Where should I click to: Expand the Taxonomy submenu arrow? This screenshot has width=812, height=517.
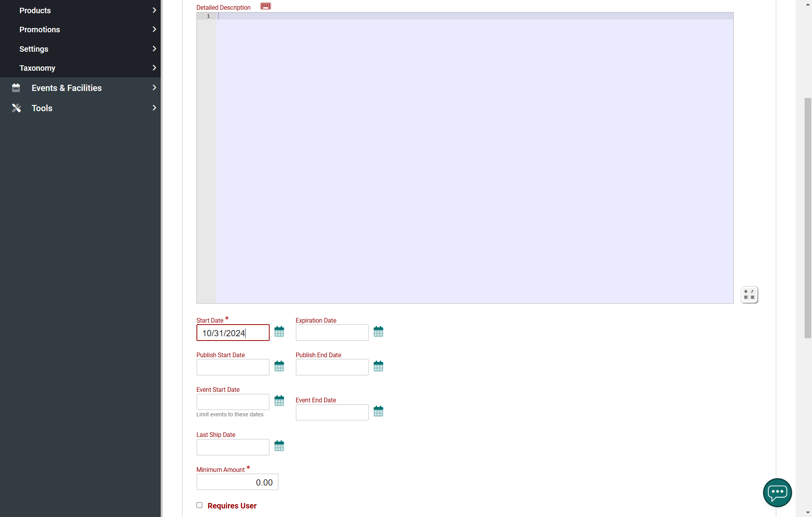pyautogui.click(x=154, y=68)
